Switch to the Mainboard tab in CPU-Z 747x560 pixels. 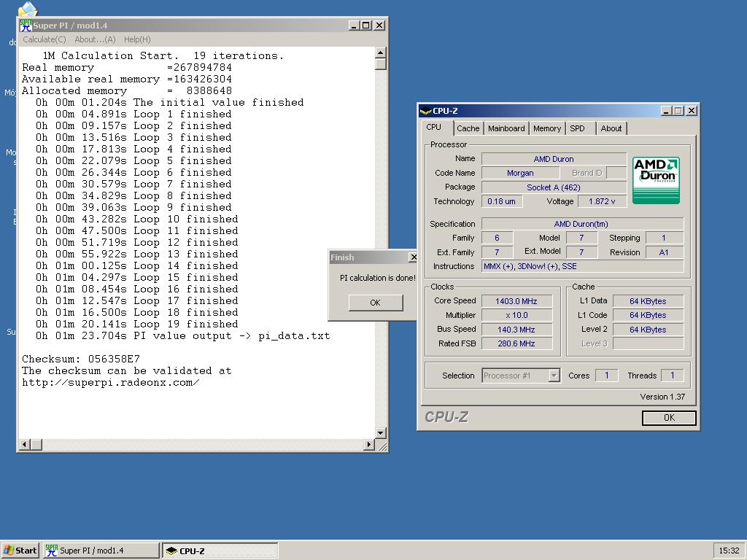[x=506, y=128]
